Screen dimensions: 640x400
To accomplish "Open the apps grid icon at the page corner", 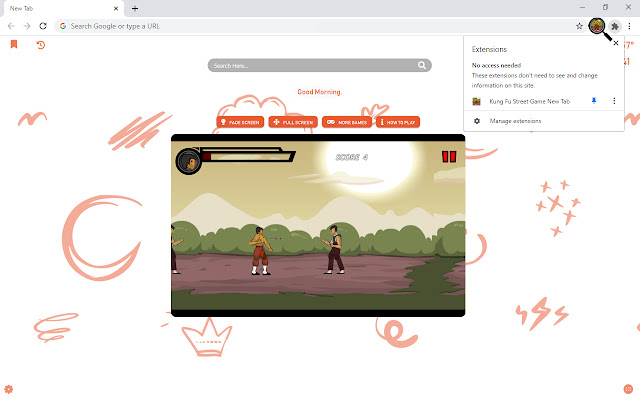I will (x=628, y=389).
